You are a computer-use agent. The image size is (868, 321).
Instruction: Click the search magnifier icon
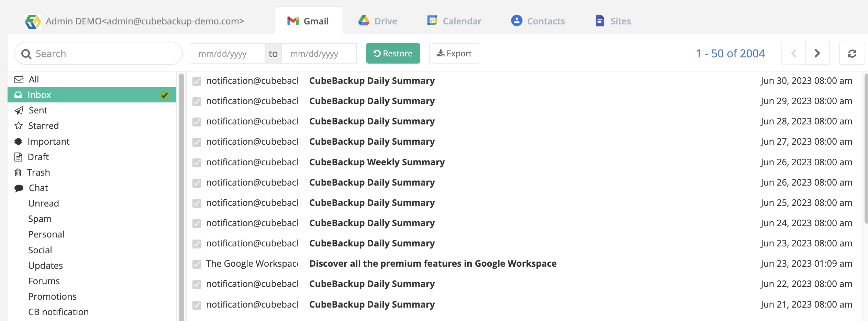(x=26, y=53)
